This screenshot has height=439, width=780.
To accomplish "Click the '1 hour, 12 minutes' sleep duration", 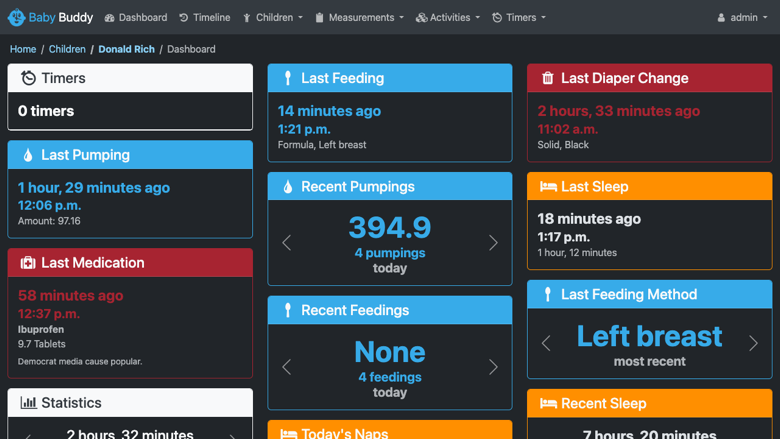I will 577,253.
